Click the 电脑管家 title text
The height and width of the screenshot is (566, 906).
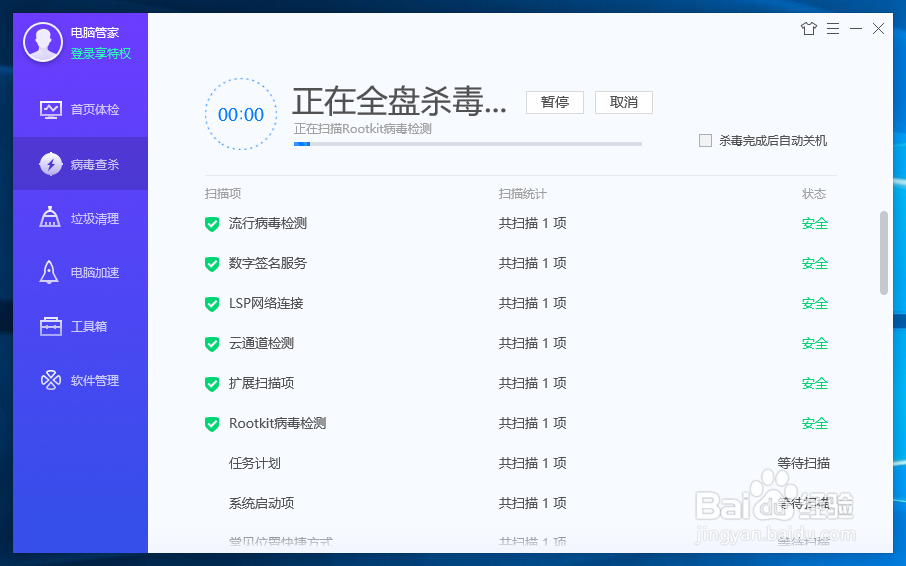point(95,33)
